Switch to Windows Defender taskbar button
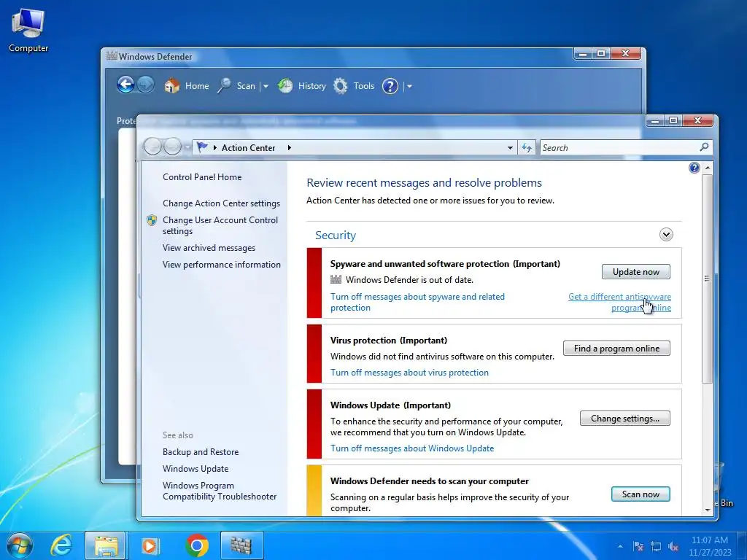 241,545
